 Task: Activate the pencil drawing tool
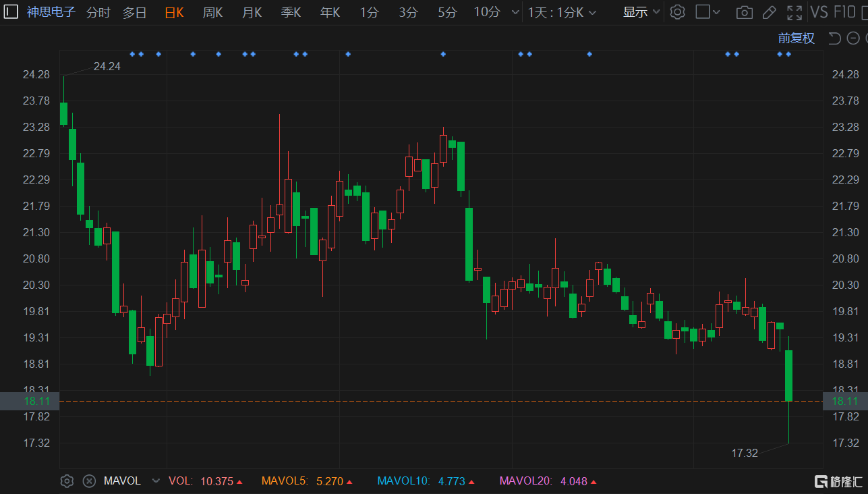click(769, 12)
